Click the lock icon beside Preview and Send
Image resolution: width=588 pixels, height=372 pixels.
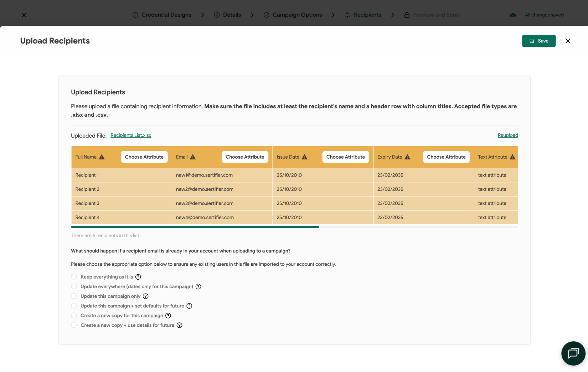point(407,15)
